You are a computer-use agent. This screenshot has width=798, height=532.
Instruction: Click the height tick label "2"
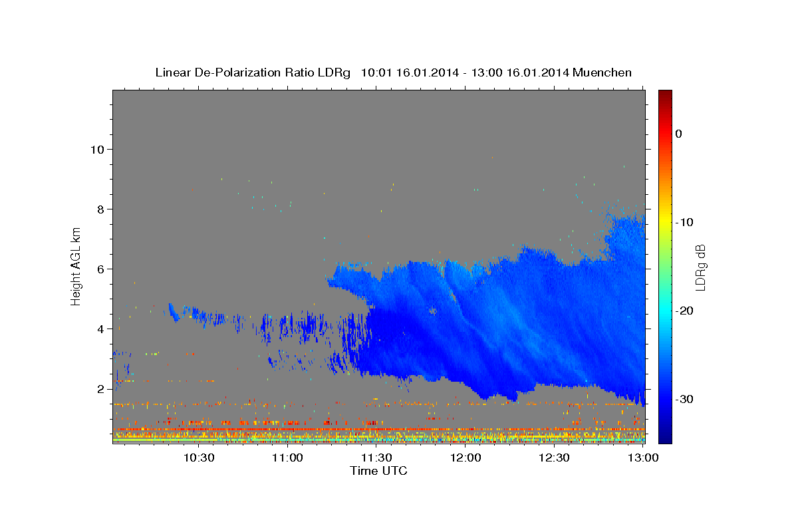(102, 389)
